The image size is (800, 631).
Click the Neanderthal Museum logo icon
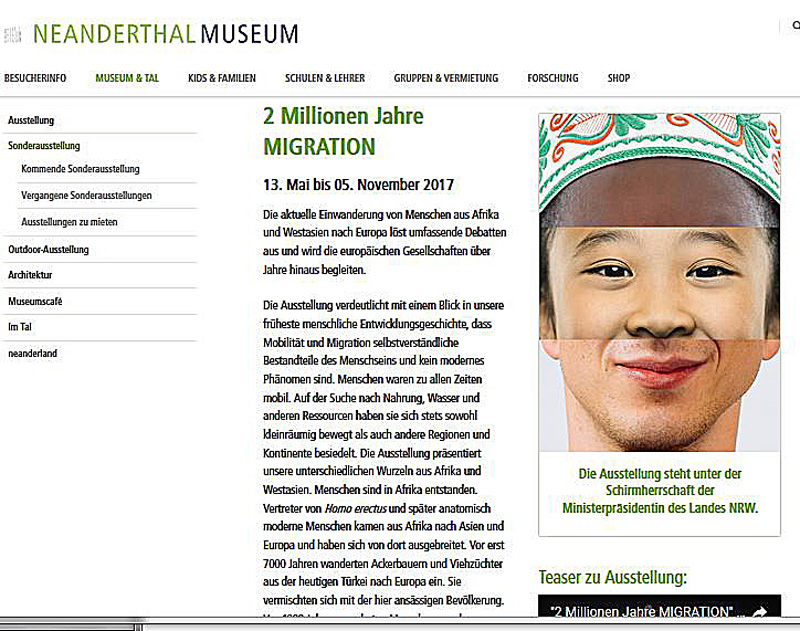13,35
